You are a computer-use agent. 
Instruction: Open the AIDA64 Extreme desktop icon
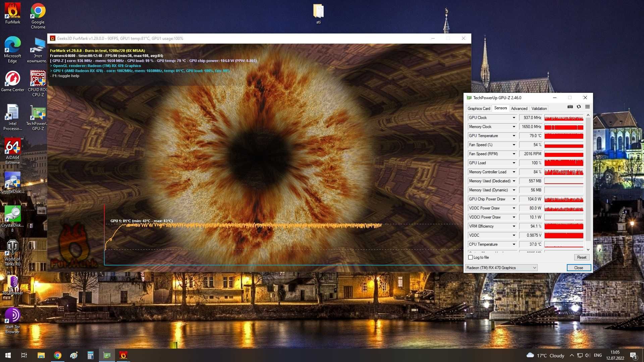pyautogui.click(x=13, y=152)
